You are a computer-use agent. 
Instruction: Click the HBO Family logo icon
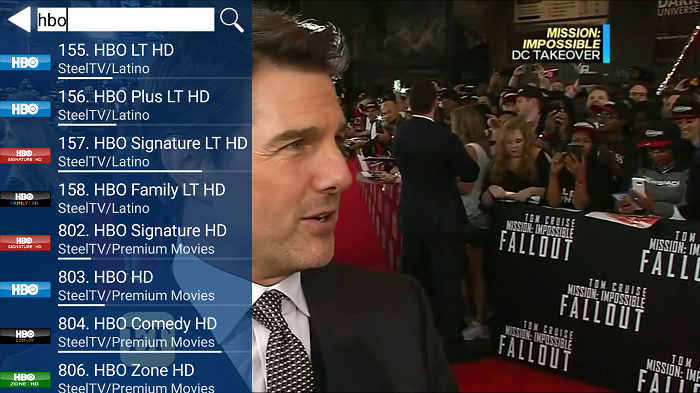pyautogui.click(x=25, y=199)
